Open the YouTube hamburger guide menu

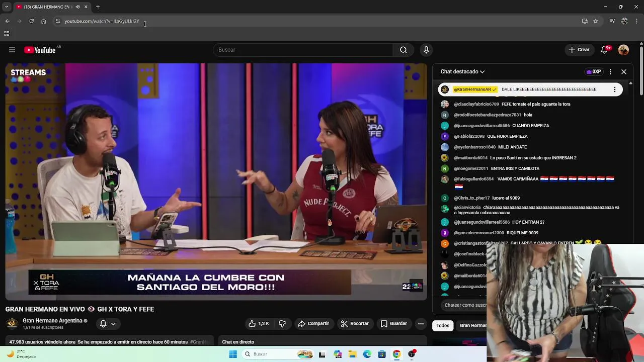[x=12, y=50]
